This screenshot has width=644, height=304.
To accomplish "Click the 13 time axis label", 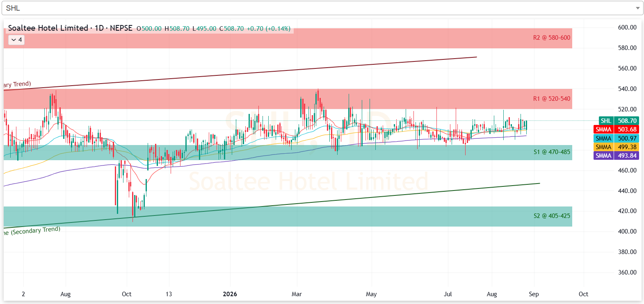I will click(169, 294).
